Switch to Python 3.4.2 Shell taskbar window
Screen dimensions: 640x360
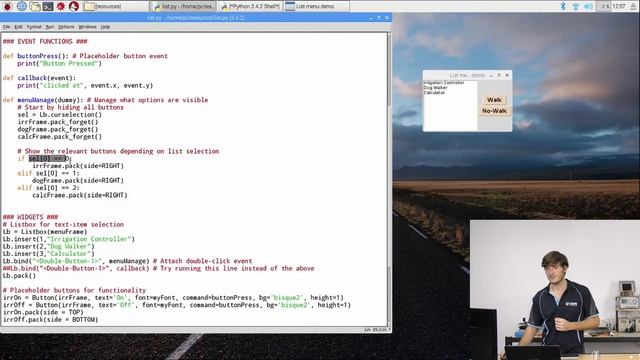coord(250,6)
